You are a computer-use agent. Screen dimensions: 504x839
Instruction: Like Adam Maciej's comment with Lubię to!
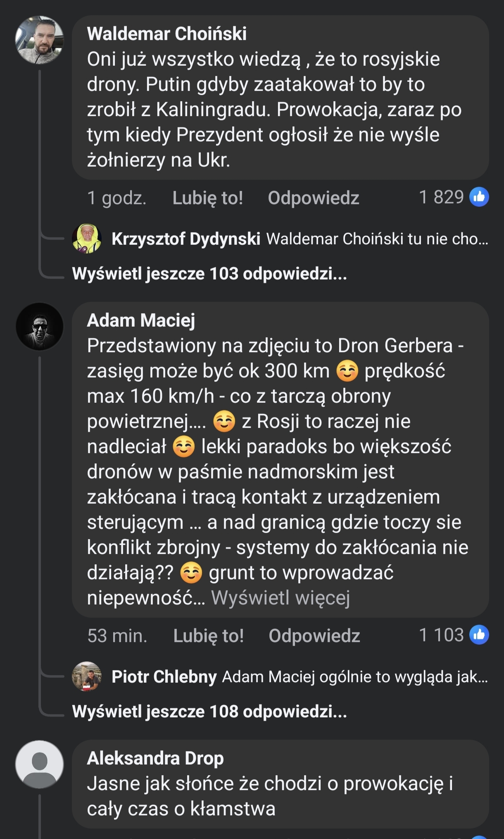pos(208,636)
